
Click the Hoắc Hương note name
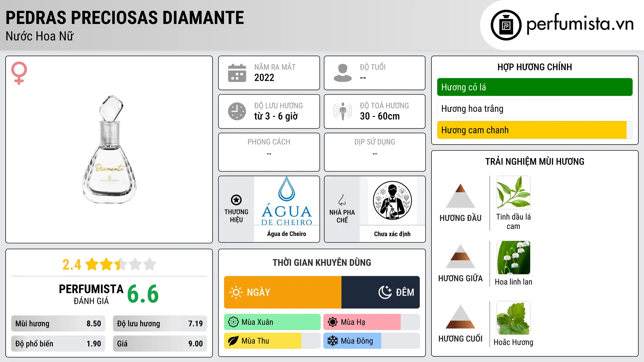click(514, 343)
